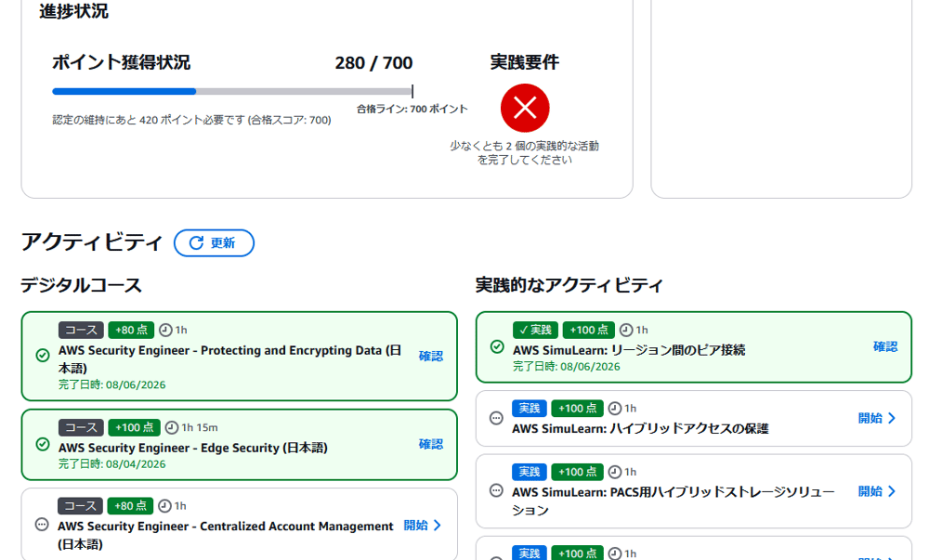Click +100 点 badge on Edge Security card
Image resolution: width=929 pixels, height=560 pixels.
[x=134, y=427]
